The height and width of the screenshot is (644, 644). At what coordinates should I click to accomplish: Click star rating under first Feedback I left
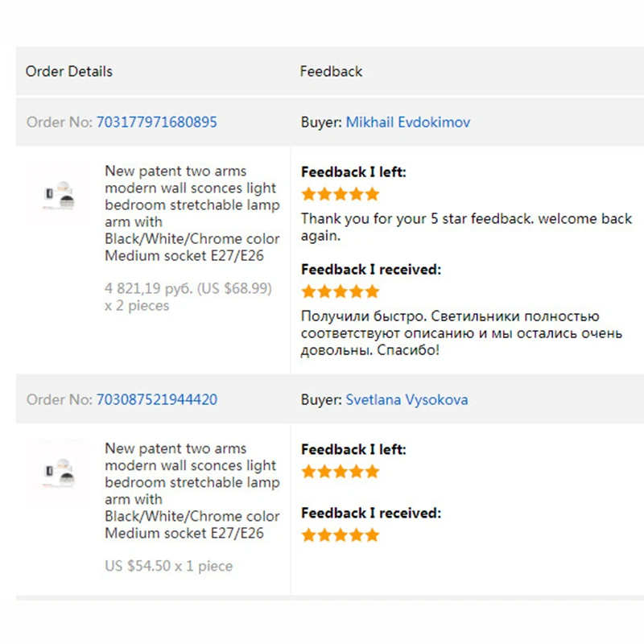point(340,194)
